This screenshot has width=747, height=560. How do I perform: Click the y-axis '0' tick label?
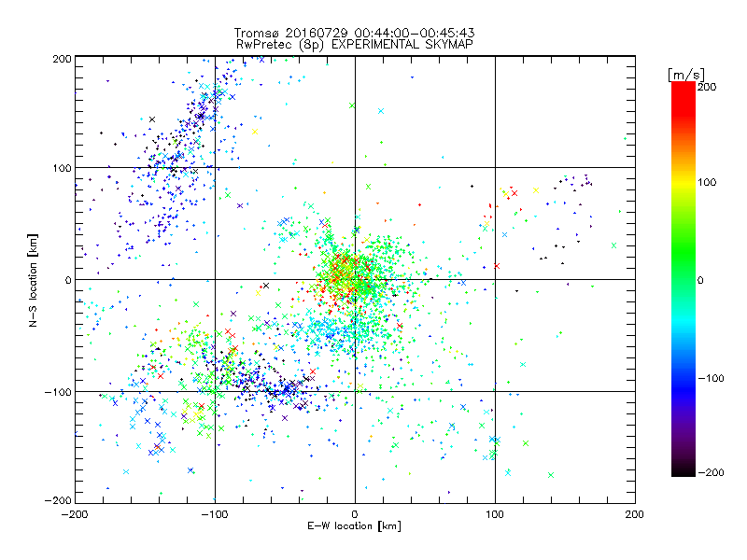tap(67, 280)
